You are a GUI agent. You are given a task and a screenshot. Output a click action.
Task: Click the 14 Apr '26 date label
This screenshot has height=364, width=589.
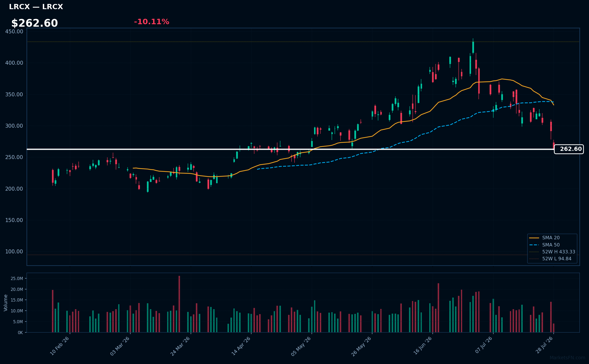pos(241,346)
